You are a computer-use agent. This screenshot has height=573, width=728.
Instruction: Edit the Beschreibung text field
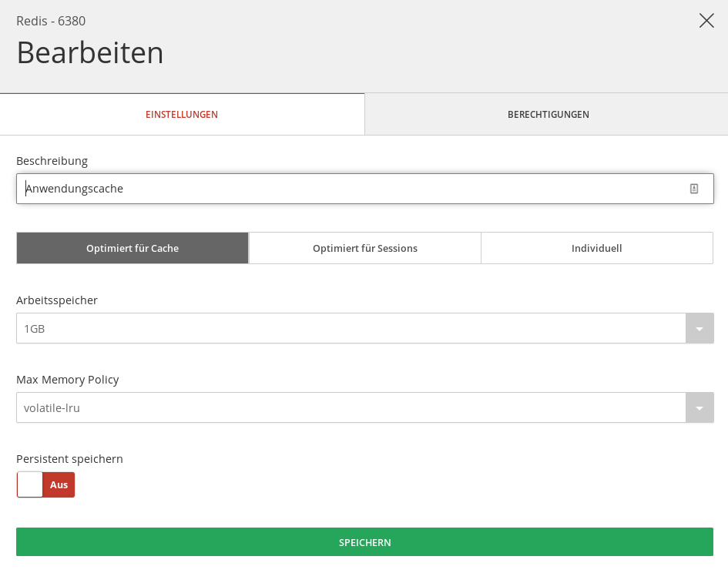pyautogui.click(x=365, y=189)
